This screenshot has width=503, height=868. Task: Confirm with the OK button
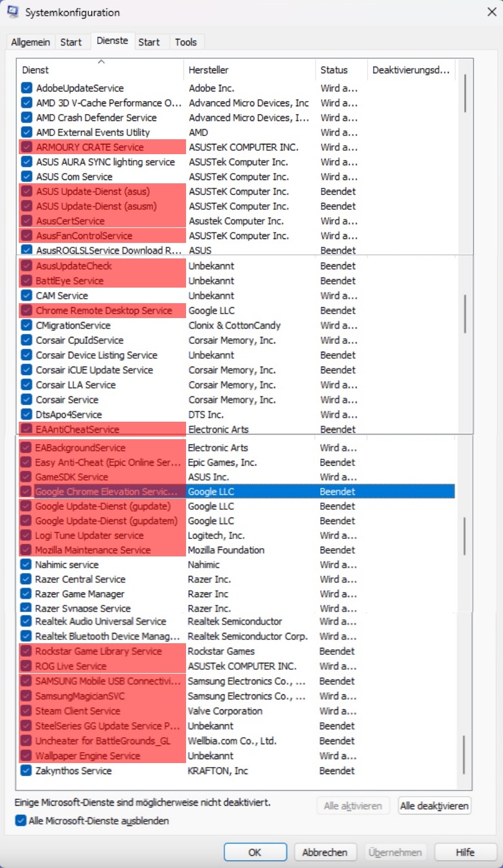255,852
